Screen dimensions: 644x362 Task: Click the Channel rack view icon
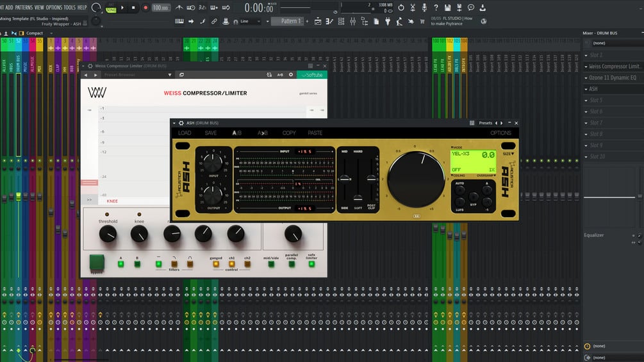coord(341,21)
